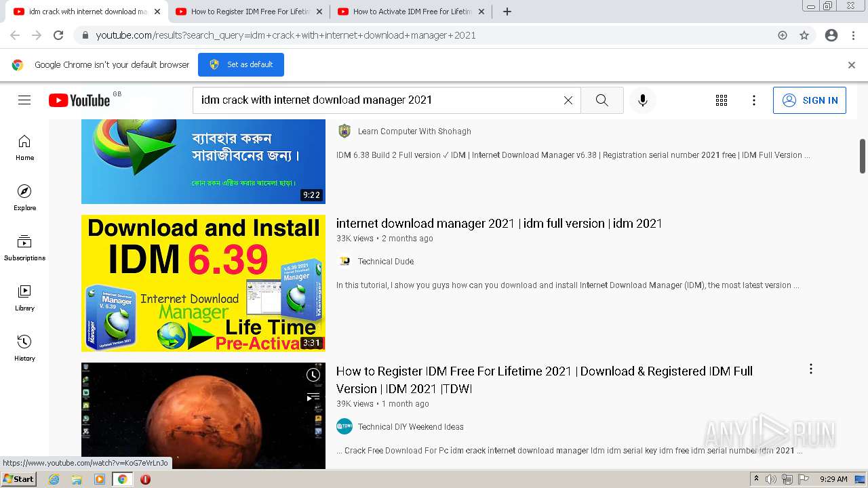Image resolution: width=868 pixels, height=488 pixels.
Task: Open the Chrome profile avatar icon
Action: click(831, 35)
